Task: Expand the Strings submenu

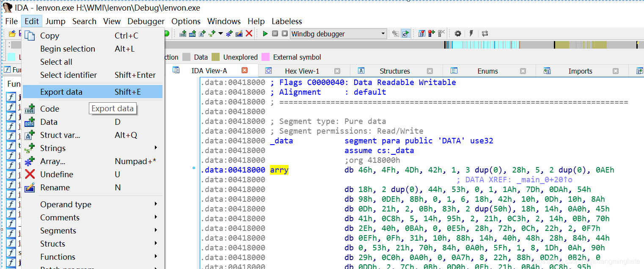Action: click(93, 148)
